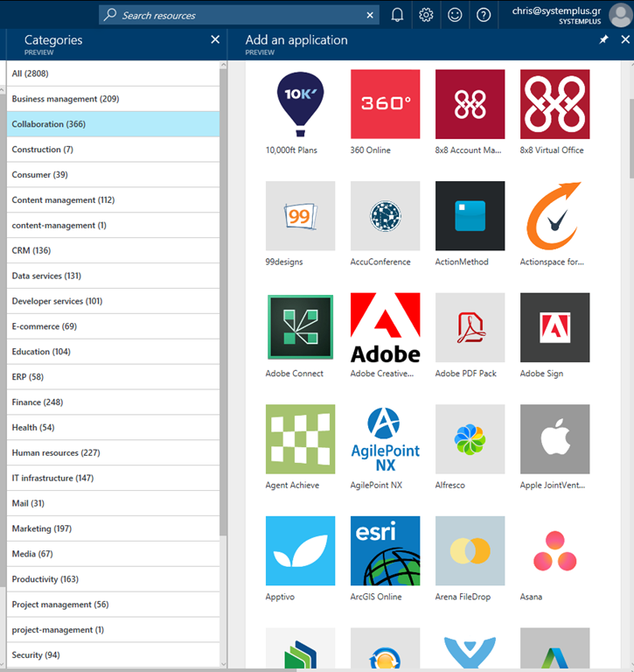Choose the ActionMethod app icon
Image resolution: width=634 pixels, height=672 pixels.
[x=470, y=215]
